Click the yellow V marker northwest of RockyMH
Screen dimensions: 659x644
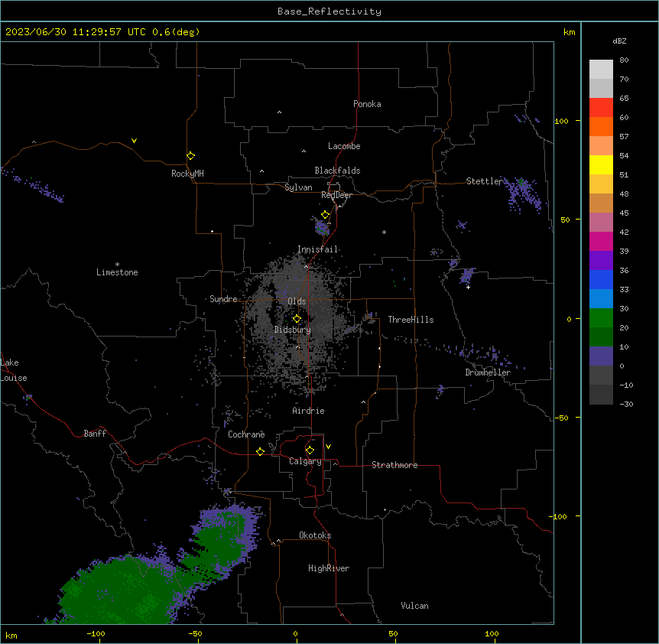click(134, 141)
